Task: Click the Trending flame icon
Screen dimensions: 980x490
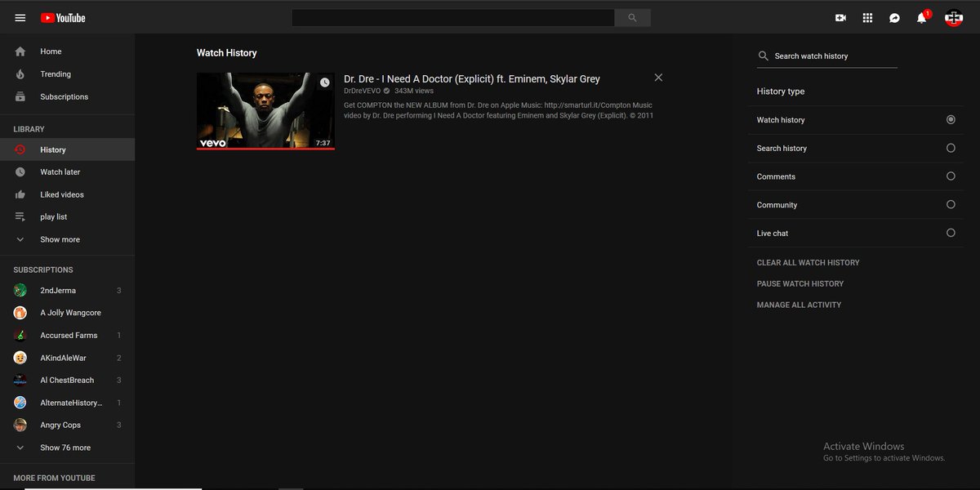Action: click(x=20, y=74)
